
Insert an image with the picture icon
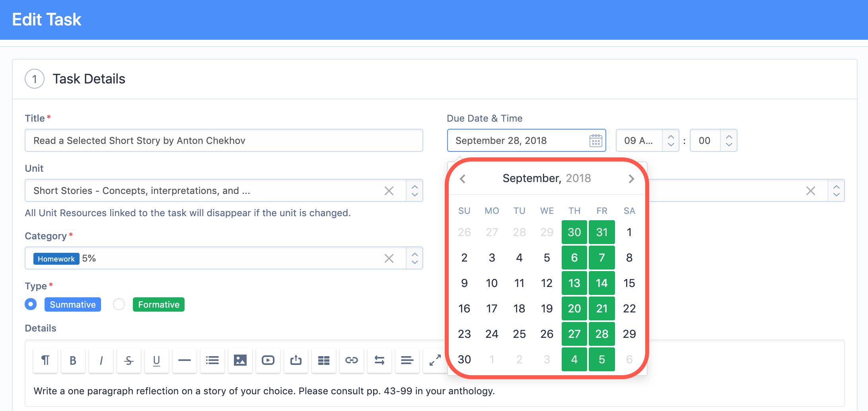pos(240,361)
